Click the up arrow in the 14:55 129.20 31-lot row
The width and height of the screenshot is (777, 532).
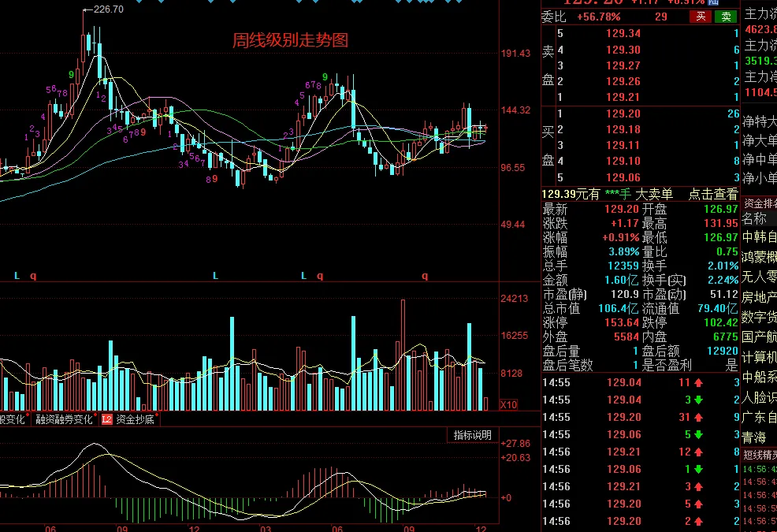coord(699,418)
